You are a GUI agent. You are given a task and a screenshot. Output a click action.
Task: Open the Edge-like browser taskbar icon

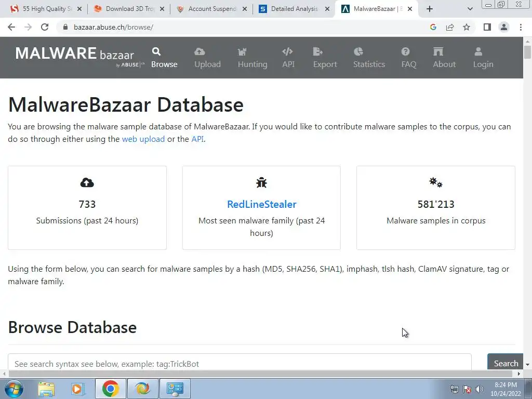coord(142,389)
